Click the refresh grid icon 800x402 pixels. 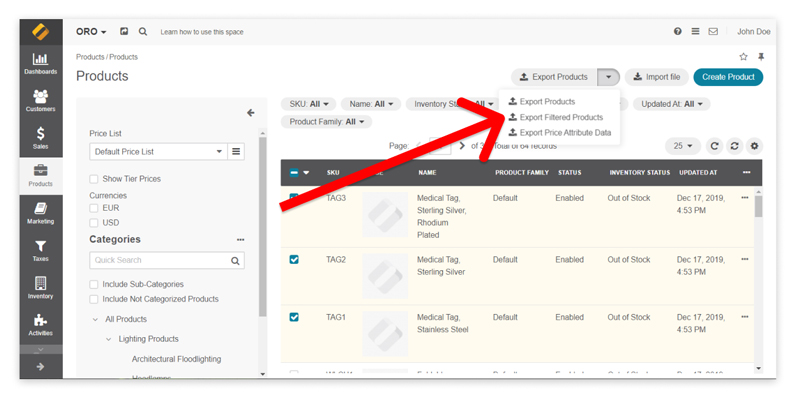point(715,146)
